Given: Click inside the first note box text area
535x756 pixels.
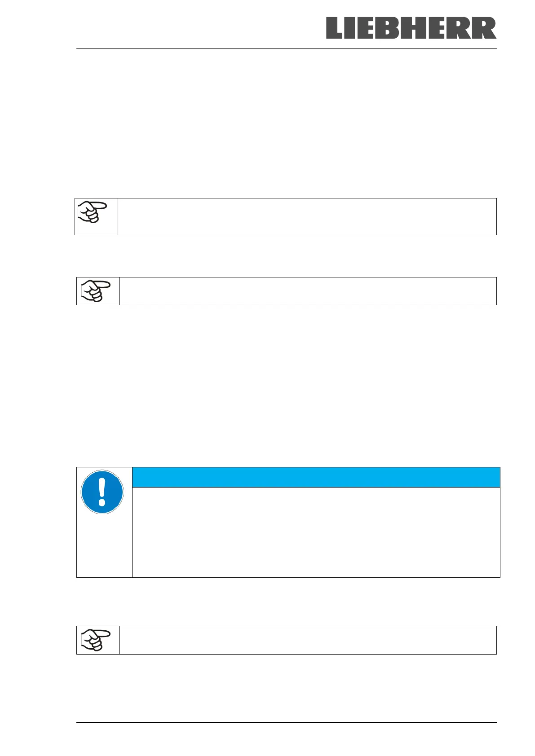Looking at the screenshot, I should [x=307, y=216].
